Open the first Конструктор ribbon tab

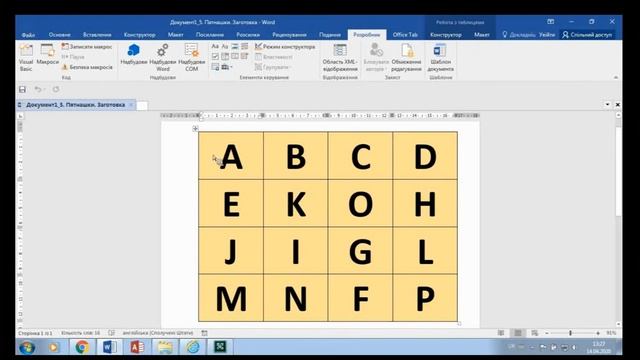pos(139,35)
